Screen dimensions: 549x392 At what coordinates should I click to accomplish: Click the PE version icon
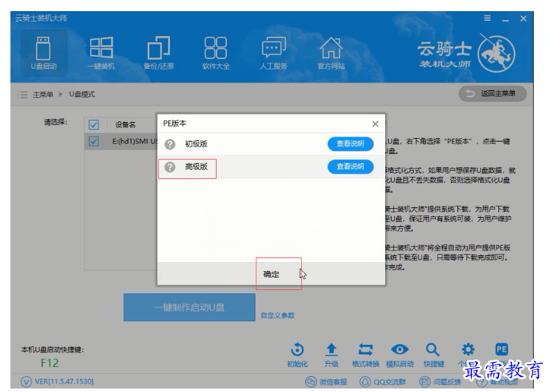(x=502, y=349)
